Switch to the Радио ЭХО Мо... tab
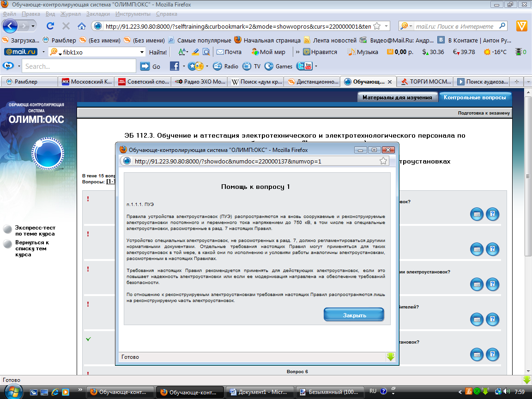 pyautogui.click(x=200, y=81)
